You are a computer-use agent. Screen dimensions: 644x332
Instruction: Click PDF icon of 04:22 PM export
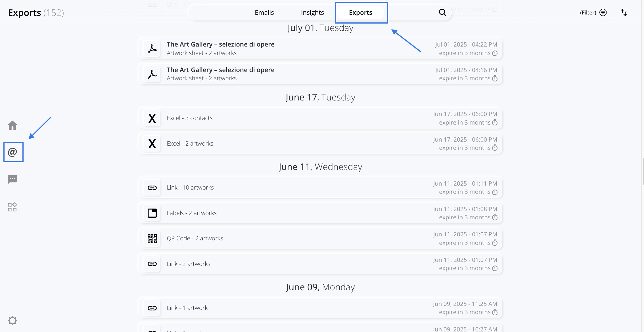(x=152, y=49)
